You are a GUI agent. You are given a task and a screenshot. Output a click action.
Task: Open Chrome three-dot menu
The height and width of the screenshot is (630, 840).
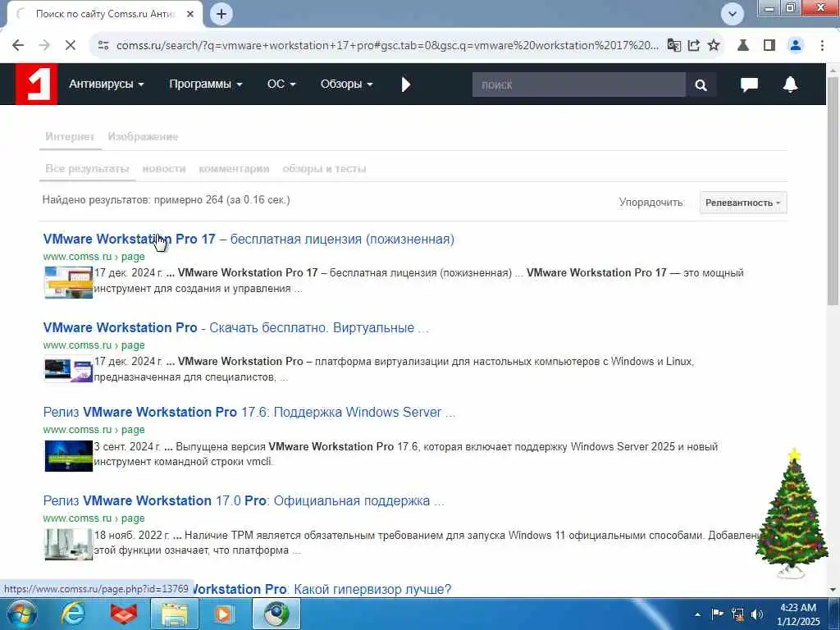pos(822,46)
